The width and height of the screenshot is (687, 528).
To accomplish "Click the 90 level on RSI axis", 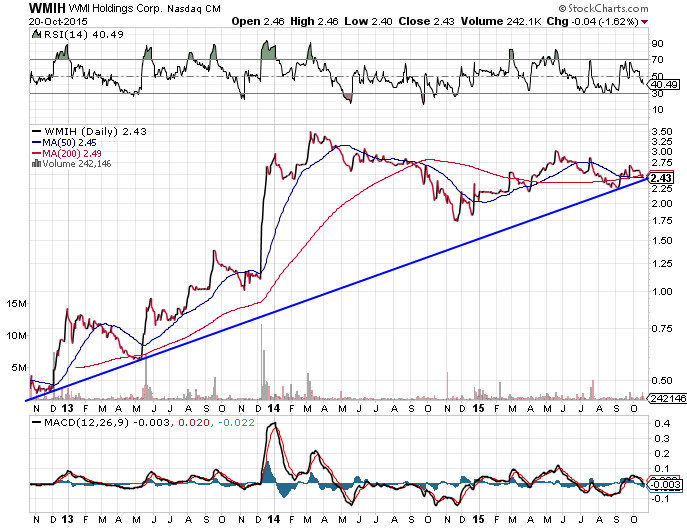I will [x=658, y=43].
